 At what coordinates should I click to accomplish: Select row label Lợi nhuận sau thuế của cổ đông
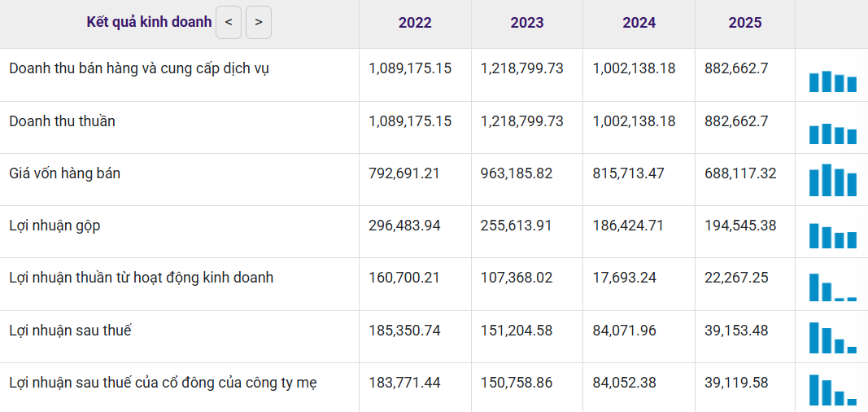pos(163,383)
